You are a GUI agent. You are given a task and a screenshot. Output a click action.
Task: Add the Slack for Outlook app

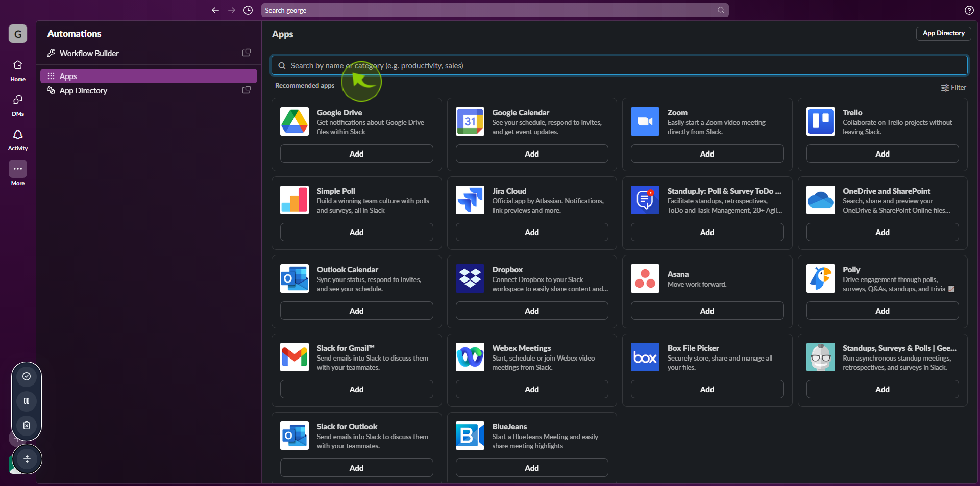click(356, 468)
